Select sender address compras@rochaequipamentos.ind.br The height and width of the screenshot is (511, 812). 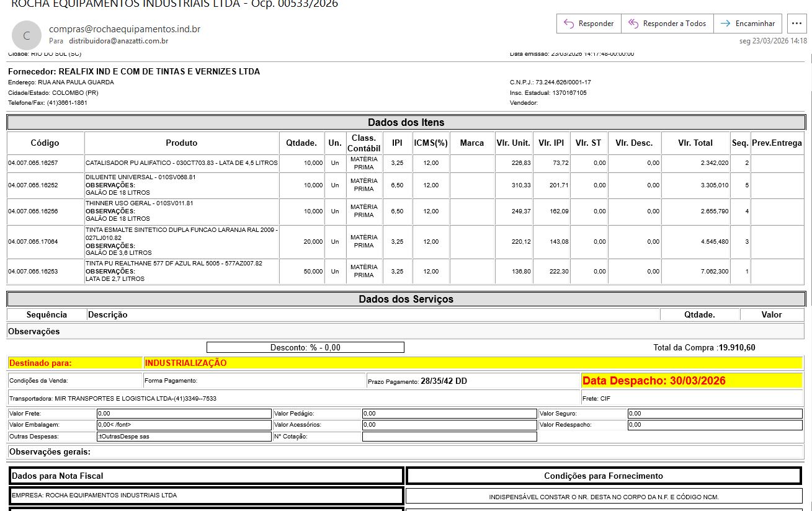[x=125, y=29]
